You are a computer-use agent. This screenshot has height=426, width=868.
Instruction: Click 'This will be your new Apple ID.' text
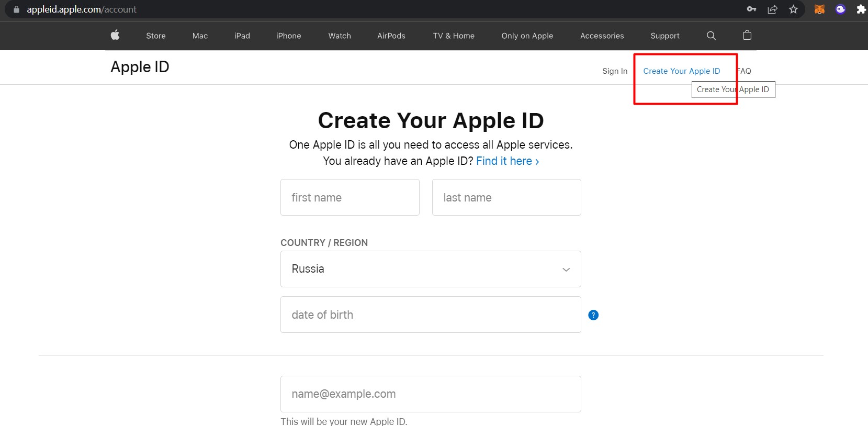pyautogui.click(x=344, y=421)
